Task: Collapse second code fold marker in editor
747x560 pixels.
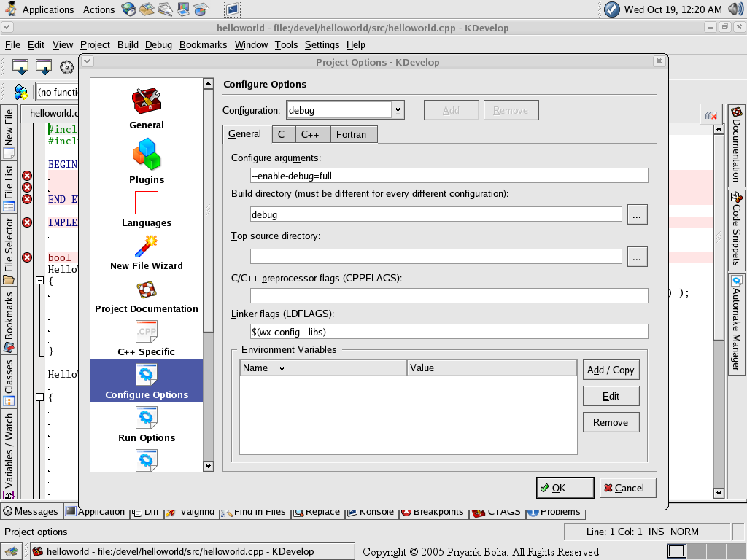Action: [40, 397]
